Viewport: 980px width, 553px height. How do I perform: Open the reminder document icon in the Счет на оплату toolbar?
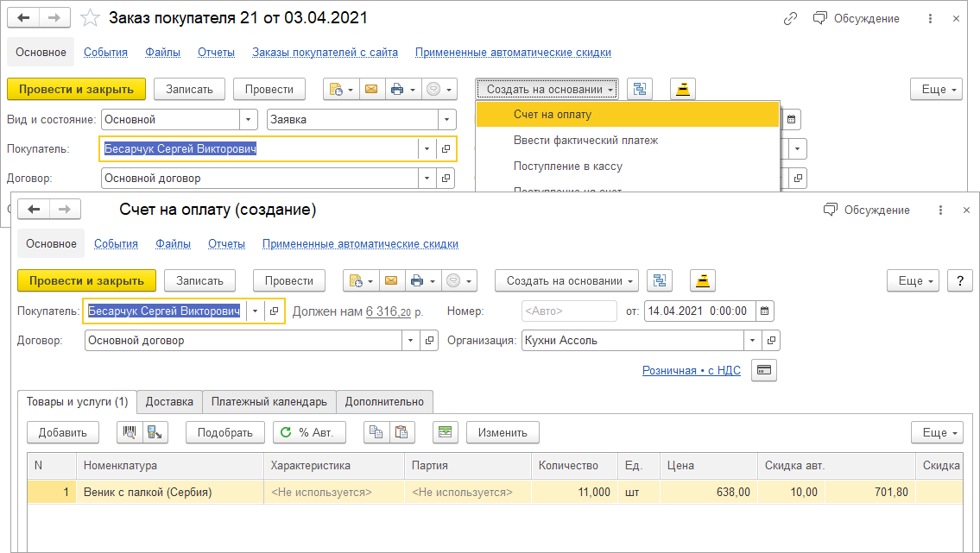361,281
